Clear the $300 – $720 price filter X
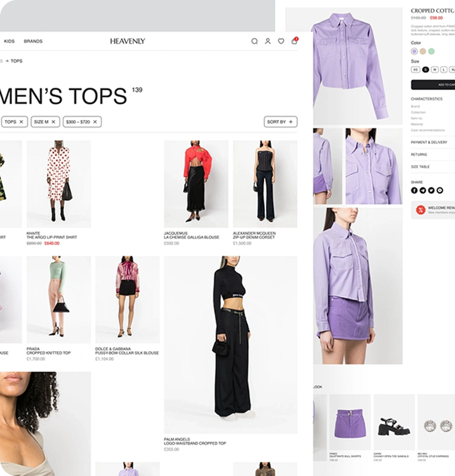 point(95,121)
